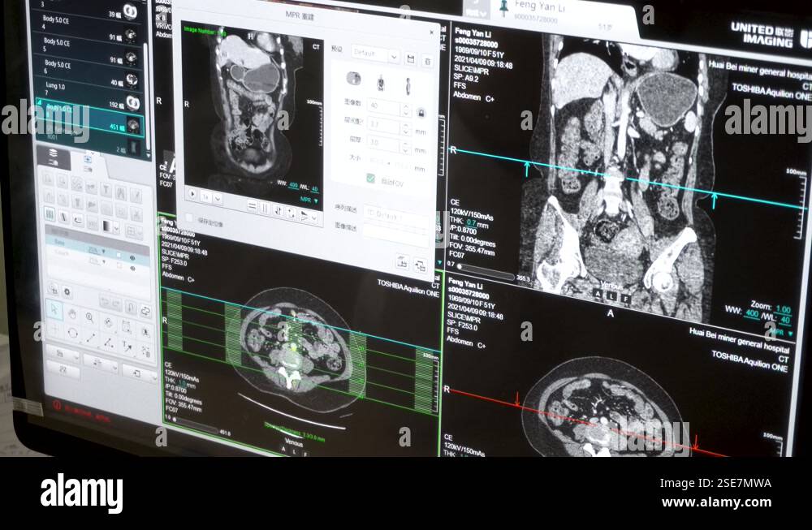Click the slice thickness field showing 3.0
The image size is (812, 530).
(384, 144)
